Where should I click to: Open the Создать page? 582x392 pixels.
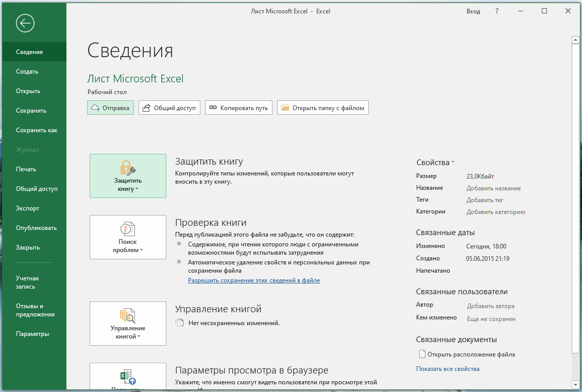(34, 72)
